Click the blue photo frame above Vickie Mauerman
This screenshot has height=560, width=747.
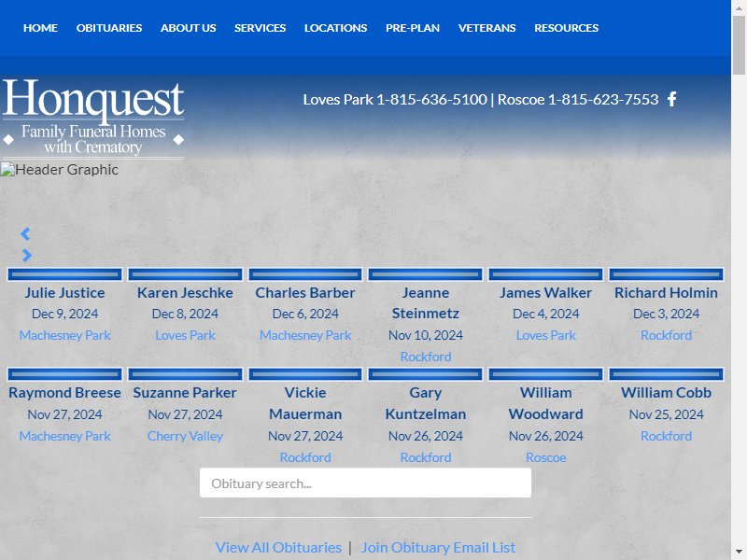[x=305, y=374]
